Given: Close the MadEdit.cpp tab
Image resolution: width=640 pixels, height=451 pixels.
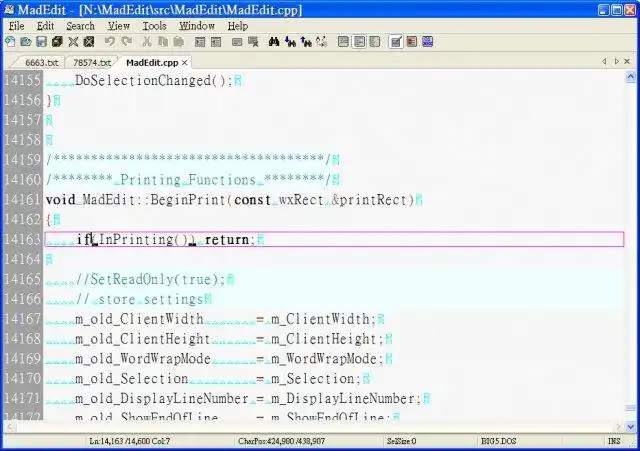Looking at the screenshot, I should (184, 63).
